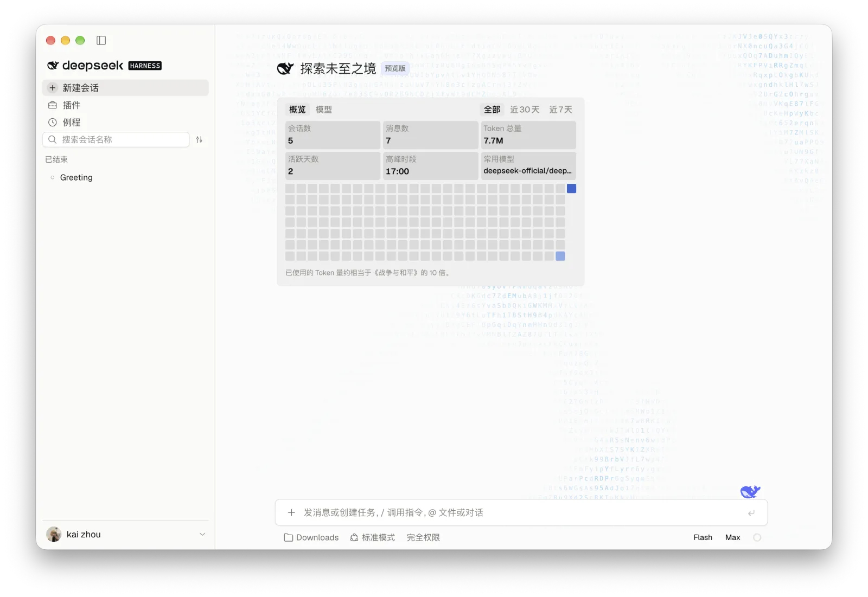Click the 已结束 section header
The image size is (868, 597).
(x=56, y=159)
